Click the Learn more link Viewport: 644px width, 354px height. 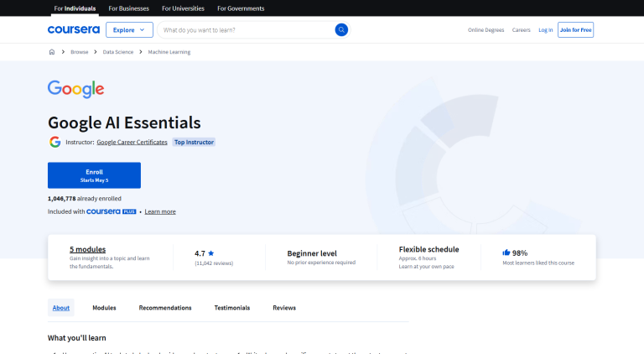pos(160,211)
